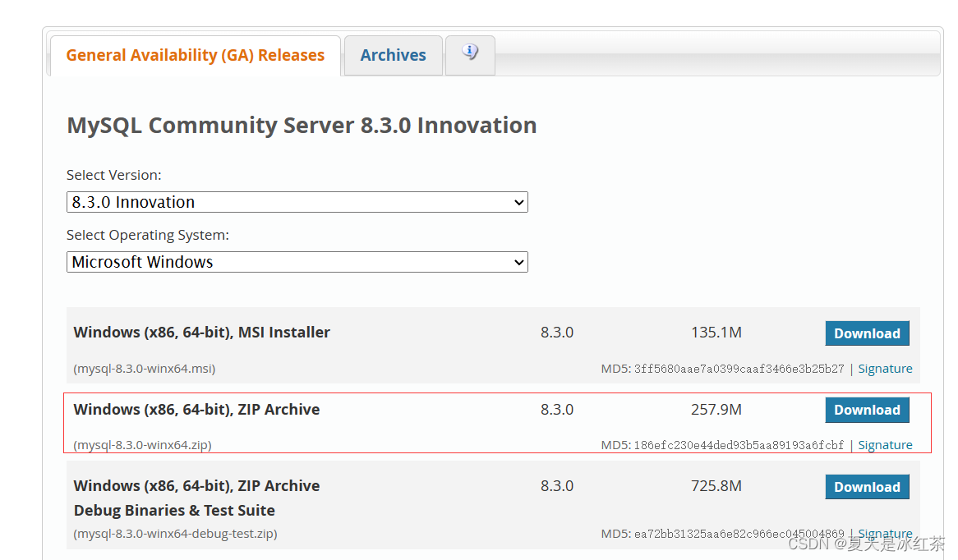Click the filename (mysql-8.3.0-winx64.zip)
Image resolution: width=958 pixels, height=560 pixels.
(x=142, y=445)
